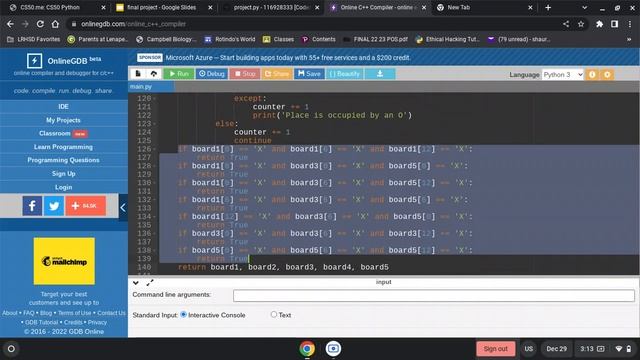Select Text standard input radio button

coord(274,314)
